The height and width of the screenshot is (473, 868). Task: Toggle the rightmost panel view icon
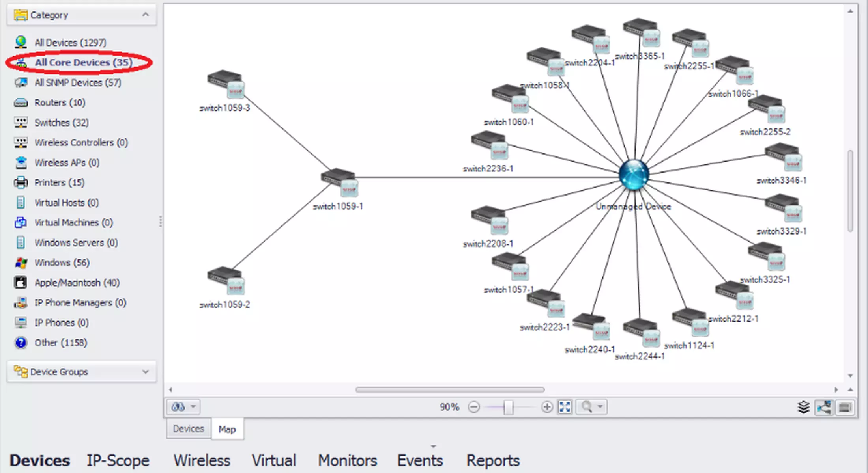tap(845, 407)
